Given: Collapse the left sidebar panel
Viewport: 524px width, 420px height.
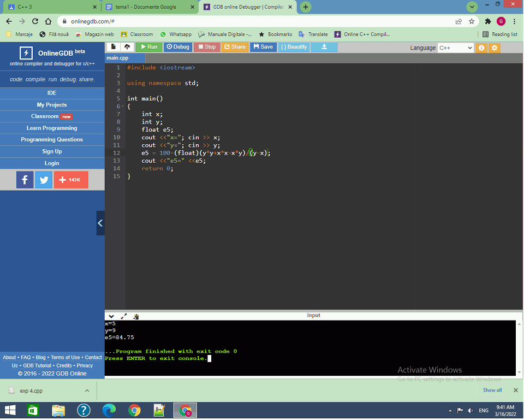Looking at the screenshot, I should tap(100, 223).
